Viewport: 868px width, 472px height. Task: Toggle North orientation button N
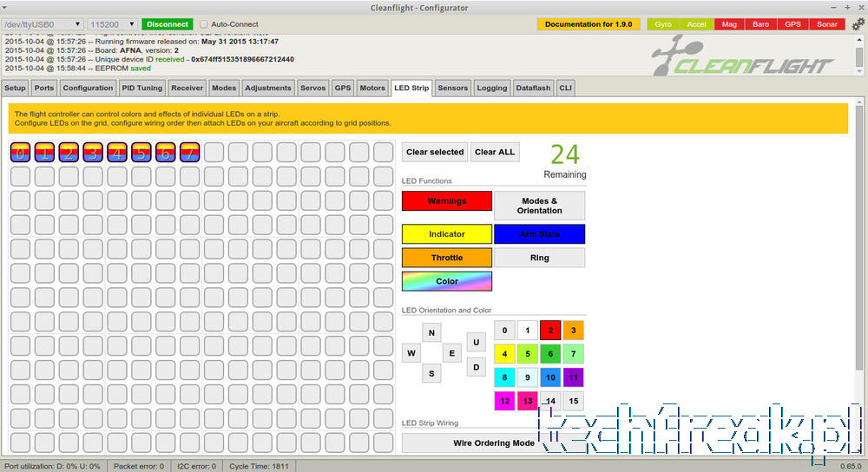click(x=431, y=332)
